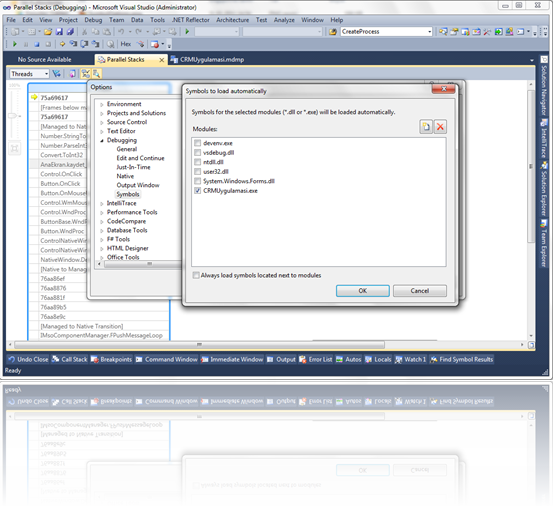
Task: Check ntdll.dll module checkbox
Action: click(x=198, y=162)
